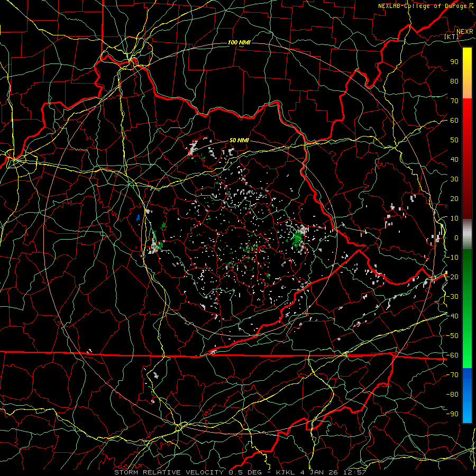This screenshot has height=476, width=476.
Task: Click the positive 80 scale value
Action: (454, 81)
